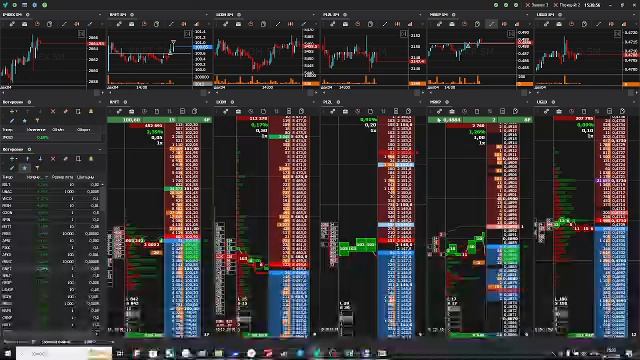The width and height of the screenshot is (640, 360).
Task: Open clipboard icon in second chart toolbar
Action: [157, 24]
